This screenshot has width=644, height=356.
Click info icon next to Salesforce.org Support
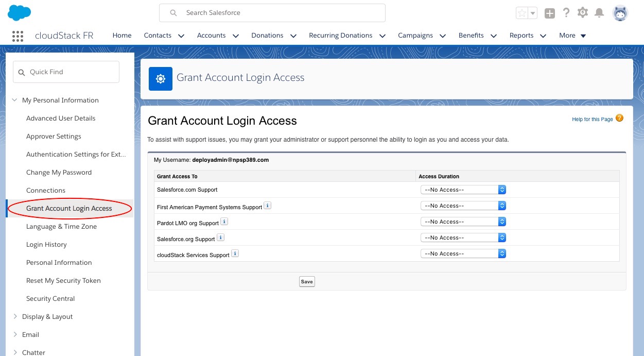(220, 238)
